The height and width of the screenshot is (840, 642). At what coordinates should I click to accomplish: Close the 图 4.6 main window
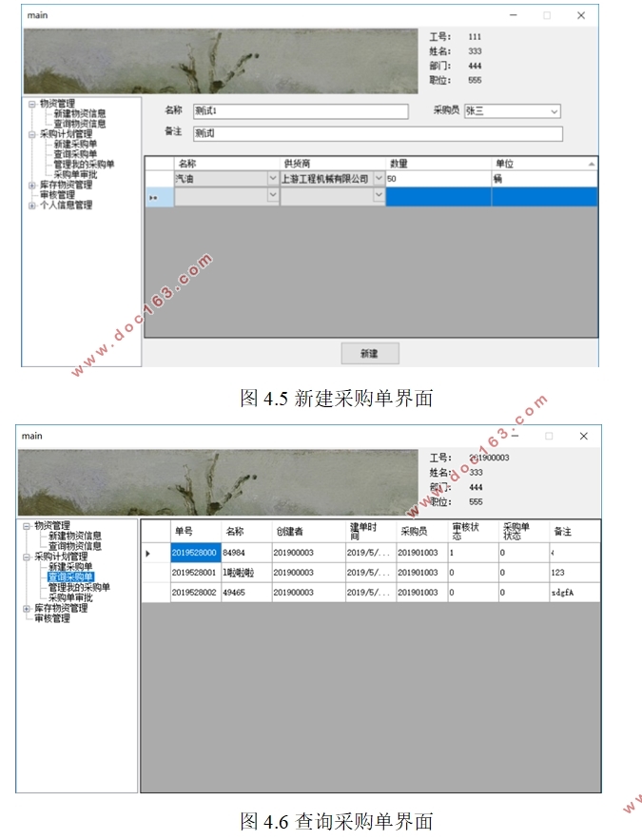point(584,436)
